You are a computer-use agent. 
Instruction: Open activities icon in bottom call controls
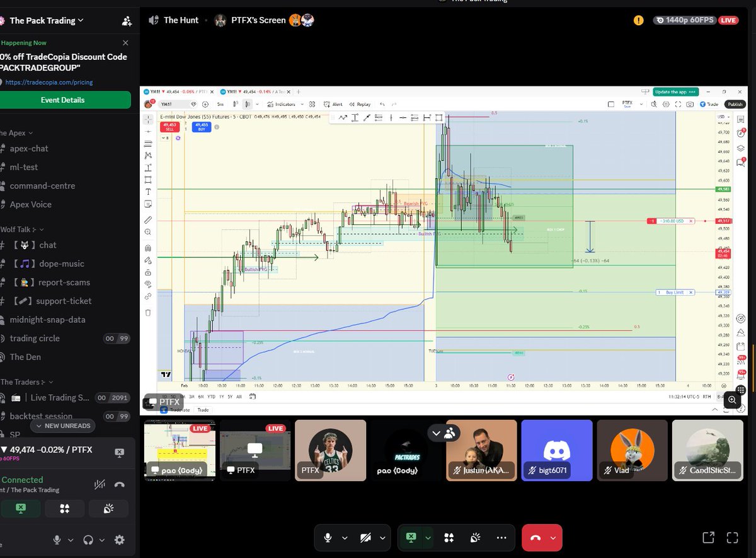click(x=449, y=538)
